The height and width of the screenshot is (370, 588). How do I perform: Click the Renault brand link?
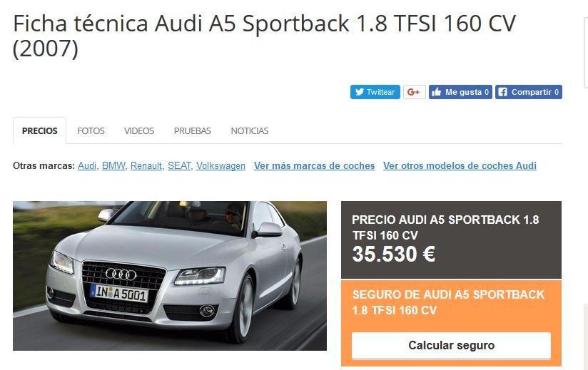click(x=146, y=165)
